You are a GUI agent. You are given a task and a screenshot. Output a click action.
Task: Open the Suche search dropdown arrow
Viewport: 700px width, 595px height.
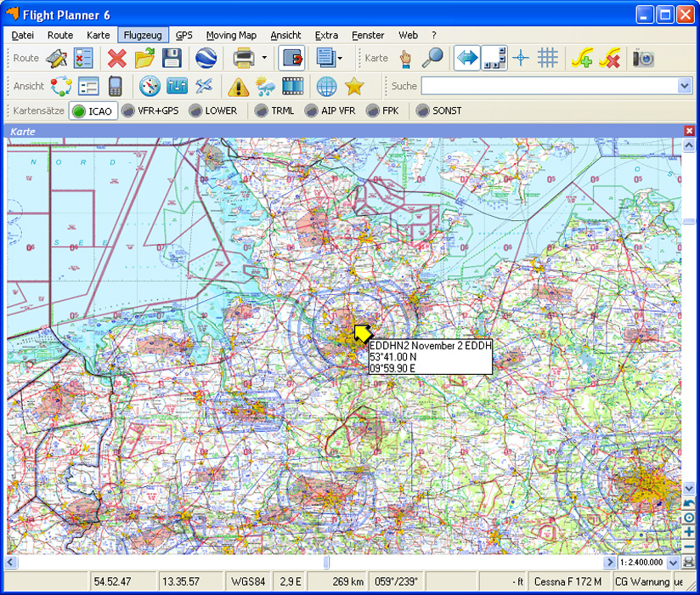[x=685, y=86]
